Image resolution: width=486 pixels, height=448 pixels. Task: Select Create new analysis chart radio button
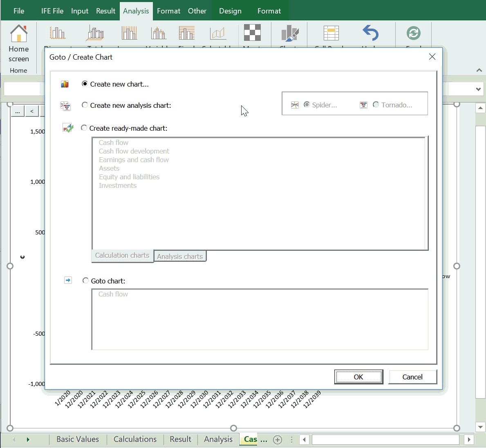coord(85,105)
